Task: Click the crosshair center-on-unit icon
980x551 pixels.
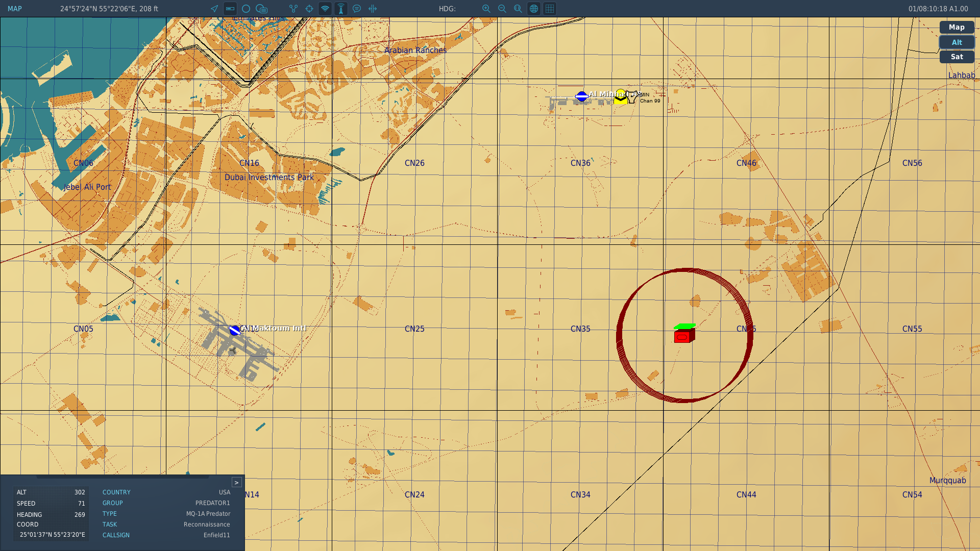Action: tap(309, 9)
